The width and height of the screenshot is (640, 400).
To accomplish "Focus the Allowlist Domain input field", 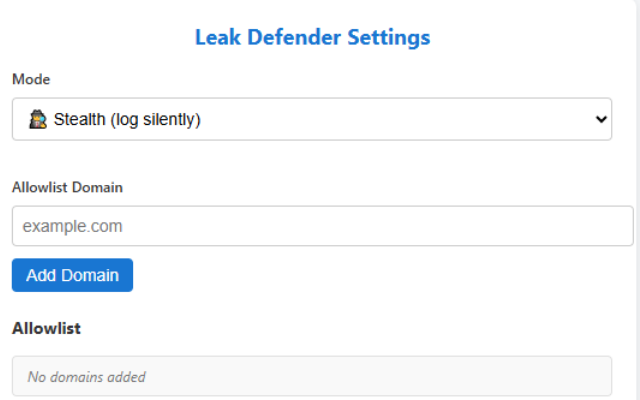I will pyautogui.click(x=322, y=226).
